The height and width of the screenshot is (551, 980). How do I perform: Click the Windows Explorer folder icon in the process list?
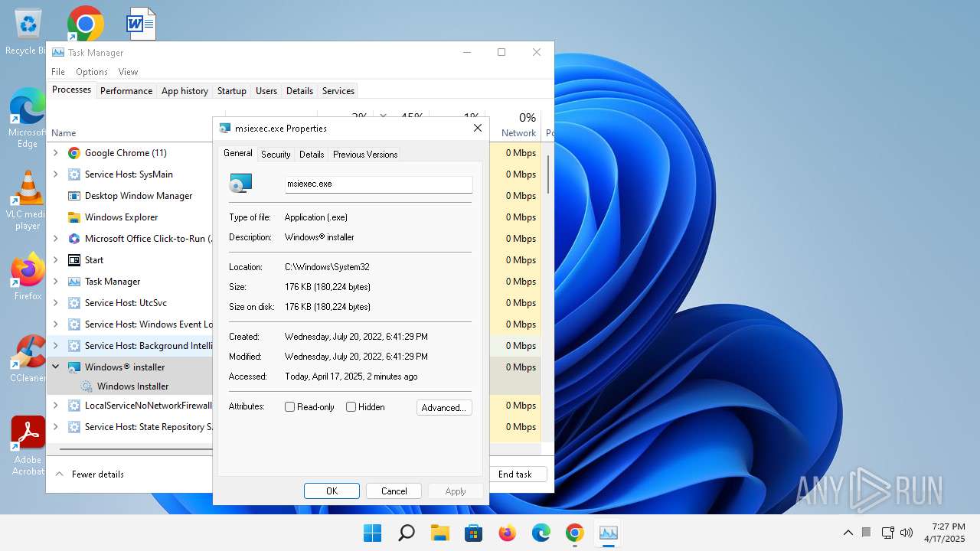74,217
